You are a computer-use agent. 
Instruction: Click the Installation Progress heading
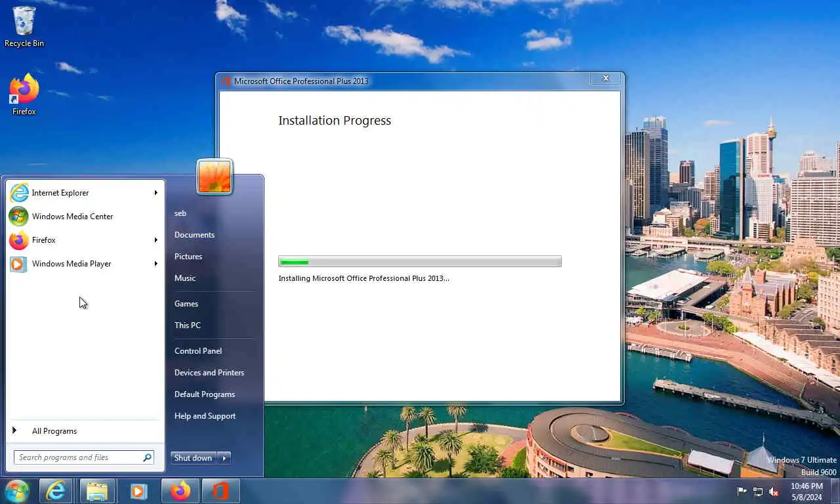(335, 120)
